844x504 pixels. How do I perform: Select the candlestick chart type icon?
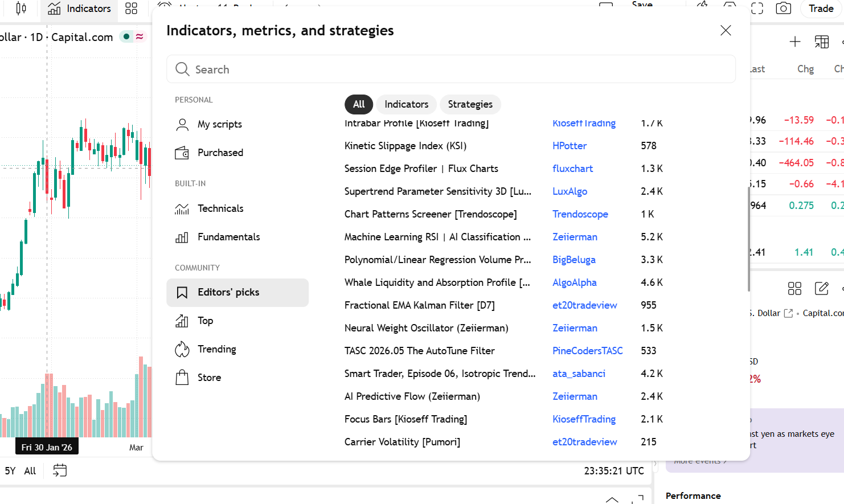[21, 9]
